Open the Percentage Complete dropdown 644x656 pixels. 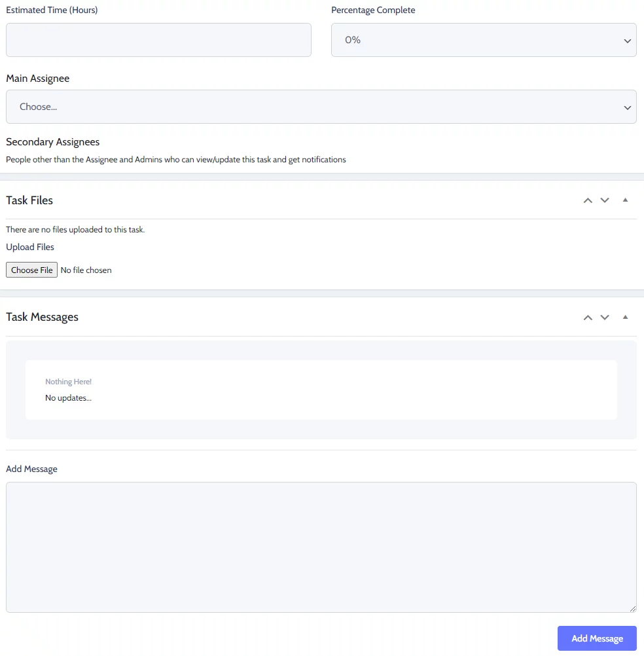point(484,40)
